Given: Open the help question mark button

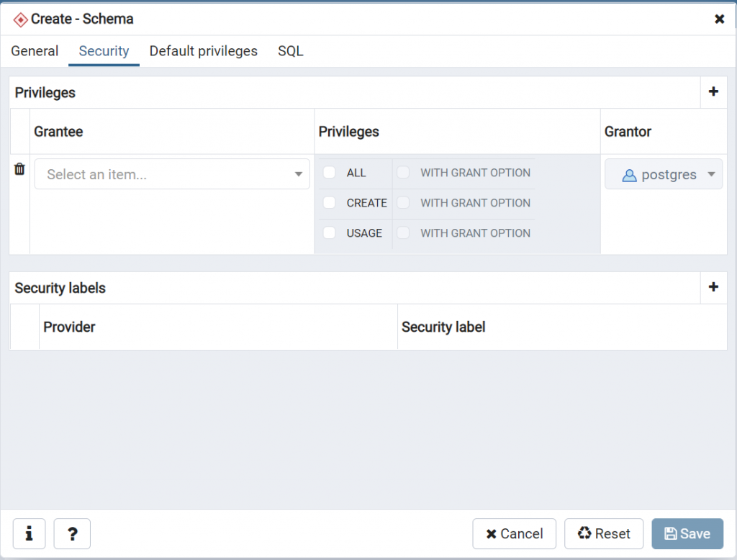Looking at the screenshot, I should pyautogui.click(x=72, y=533).
